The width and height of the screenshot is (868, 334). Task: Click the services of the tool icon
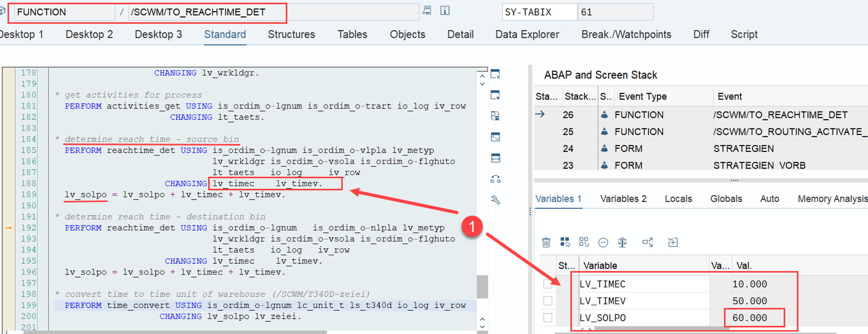click(496, 179)
